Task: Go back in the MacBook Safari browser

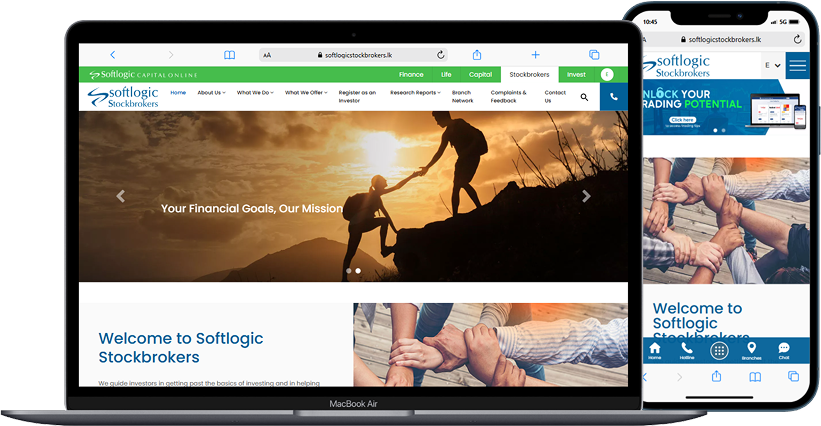Action: (x=113, y=54)
